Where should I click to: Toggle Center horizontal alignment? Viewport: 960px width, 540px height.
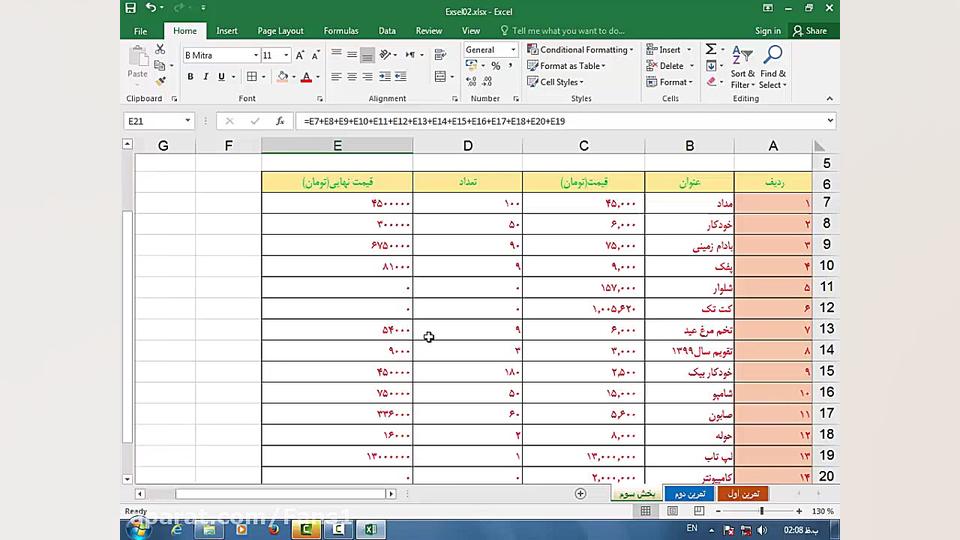[351, 77]
